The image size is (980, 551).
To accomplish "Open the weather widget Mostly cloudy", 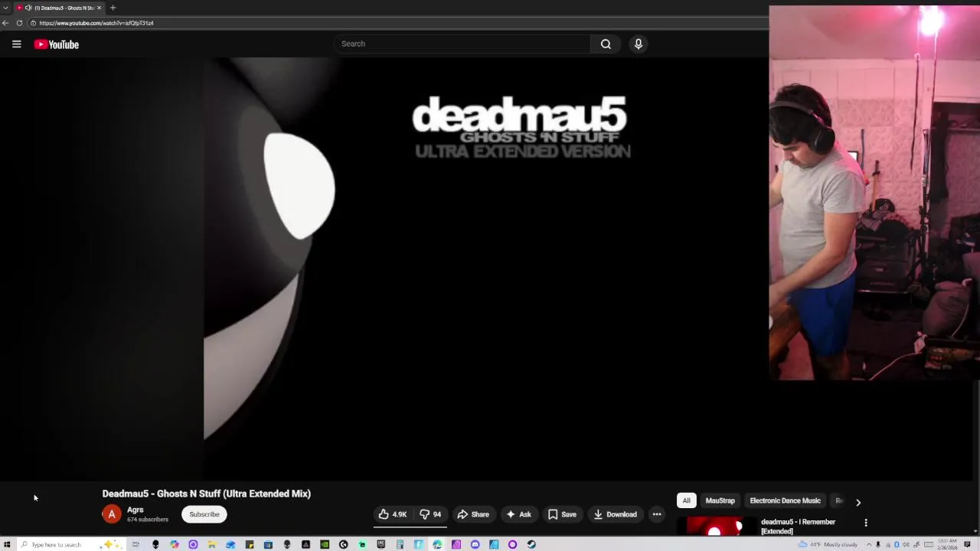I will point(828,544).
